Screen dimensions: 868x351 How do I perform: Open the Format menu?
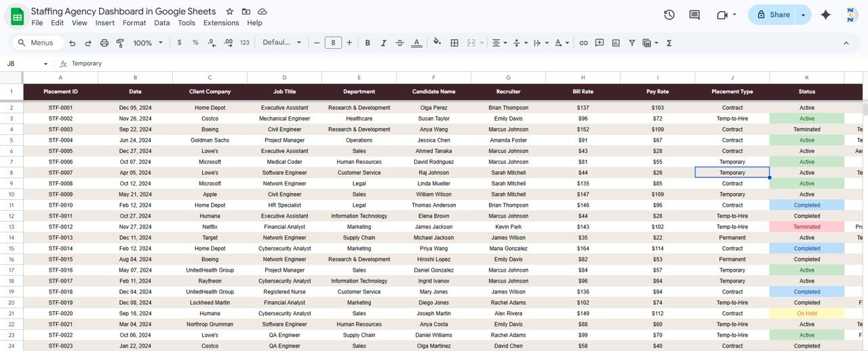(x=134, y=23)
